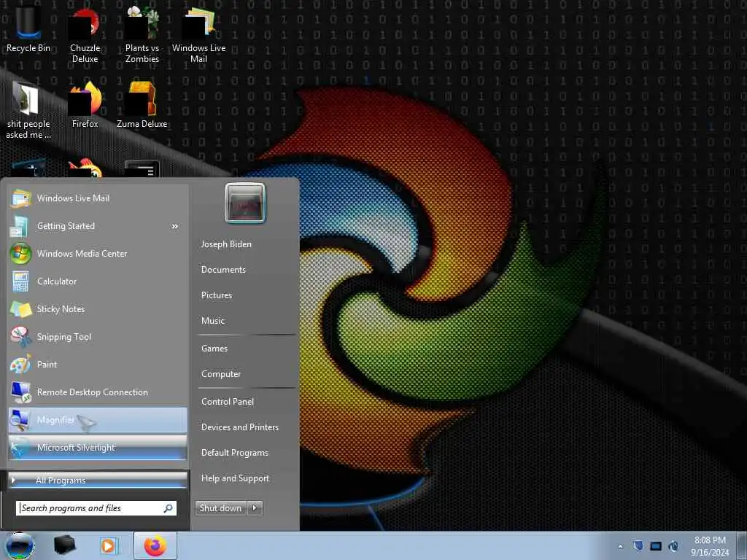
Task: Launch Chuzzle Deluxe from the desktop
Action: click(85, 35)
